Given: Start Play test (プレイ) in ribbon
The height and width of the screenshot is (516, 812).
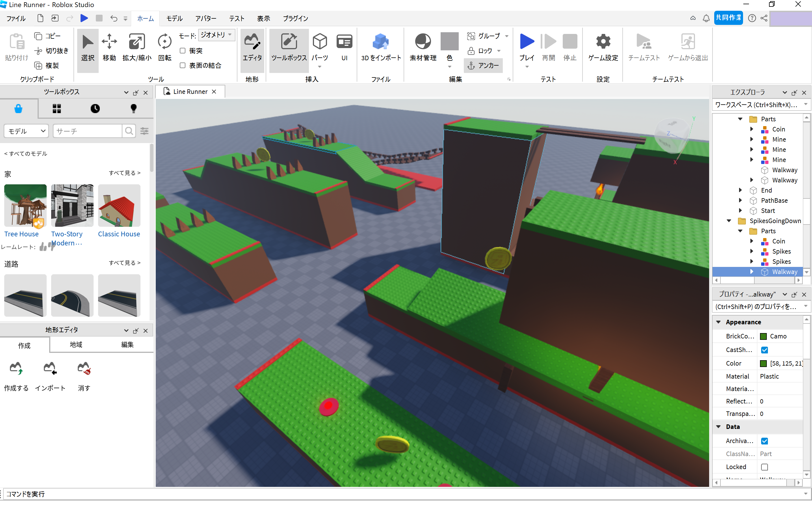Looking at the screenshot, I should pos(526,47).
